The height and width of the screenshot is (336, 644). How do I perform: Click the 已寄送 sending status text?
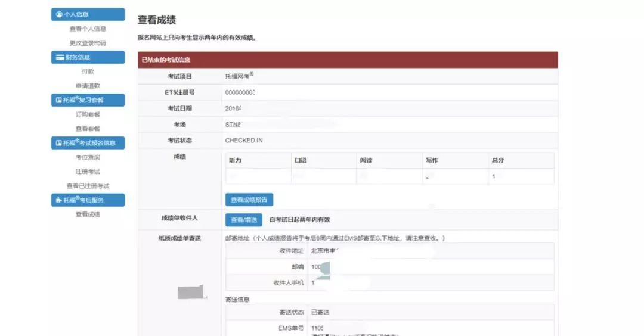tap(320, 312)
